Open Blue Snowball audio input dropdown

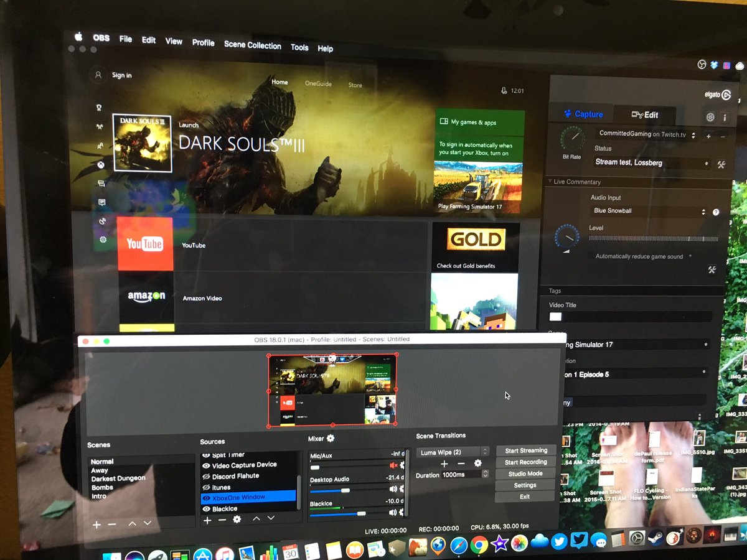tap(649, 212)
